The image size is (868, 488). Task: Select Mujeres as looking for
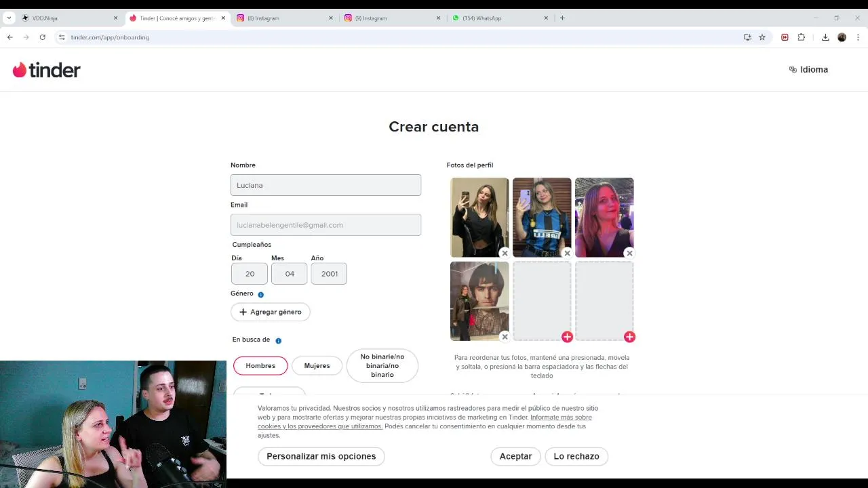click(x=317, y=365)
